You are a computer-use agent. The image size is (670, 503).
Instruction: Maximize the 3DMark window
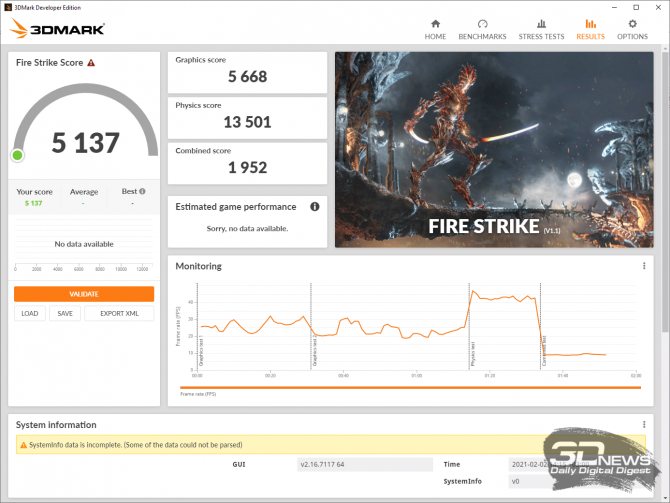[x=636, y=7]
